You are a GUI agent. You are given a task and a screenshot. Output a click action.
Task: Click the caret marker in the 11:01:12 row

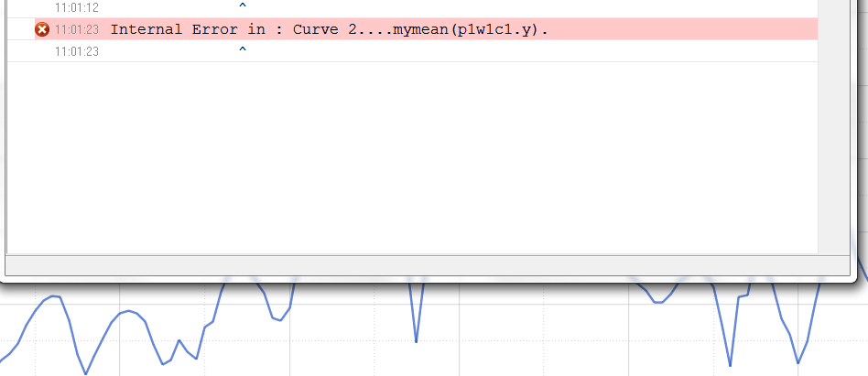(x=242, y=7)
